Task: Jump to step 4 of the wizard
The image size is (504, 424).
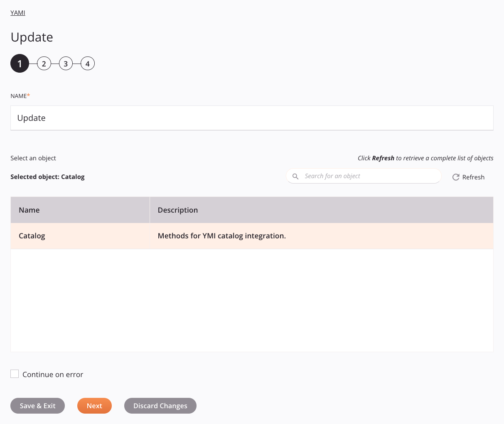Action: click(x=87, y=64)
